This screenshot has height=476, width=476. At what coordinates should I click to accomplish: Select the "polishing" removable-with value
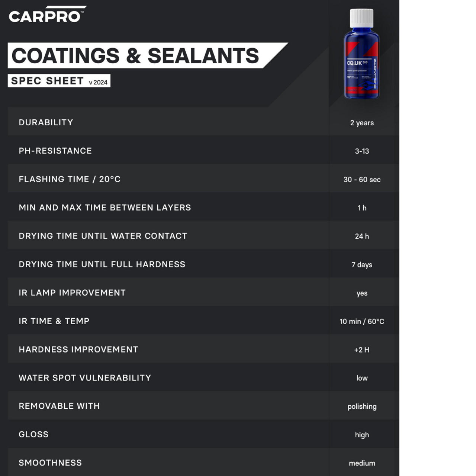362,406
